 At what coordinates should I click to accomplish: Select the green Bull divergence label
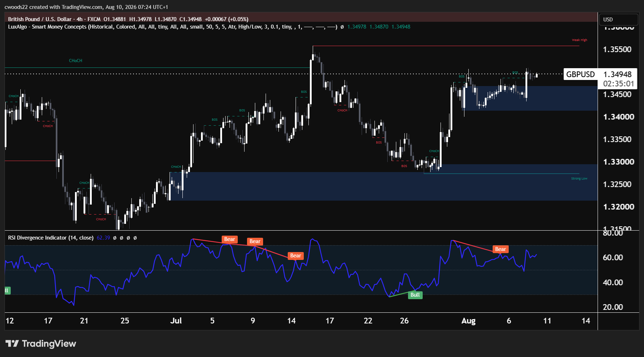pos(415,295)
